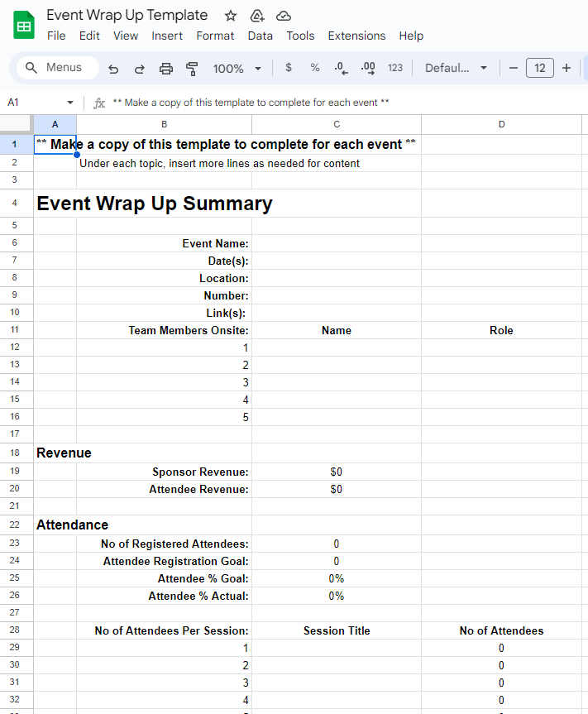Open the Insert menu
The height and width of the screenshot is (714, 588).
[167, 36]
